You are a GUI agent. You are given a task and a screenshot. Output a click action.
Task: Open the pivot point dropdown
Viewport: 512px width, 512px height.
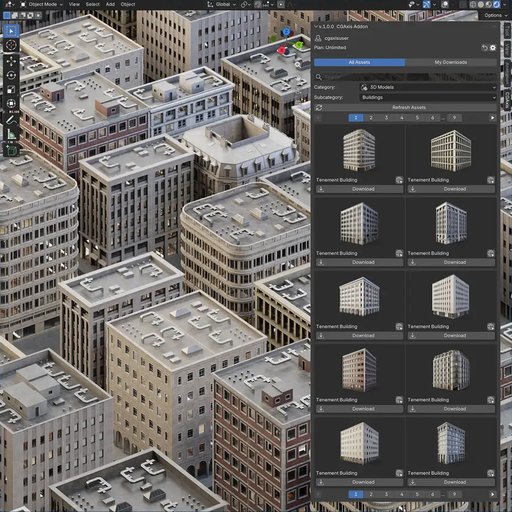(247, 4)
